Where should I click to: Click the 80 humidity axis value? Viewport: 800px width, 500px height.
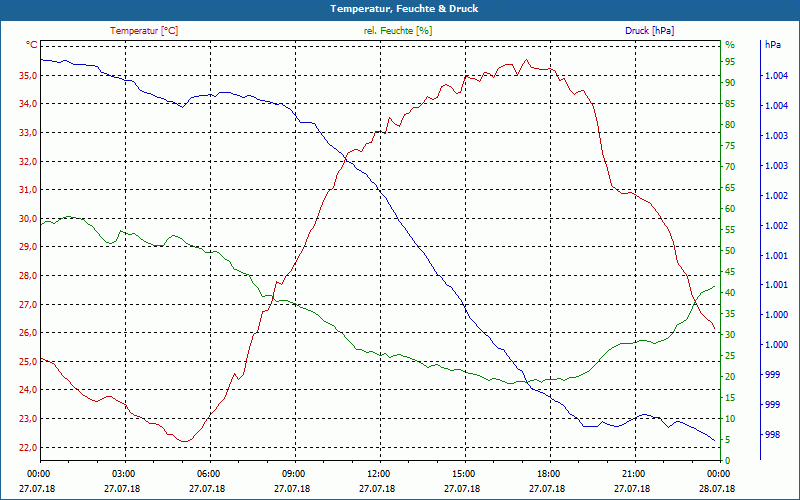(730, 124)
